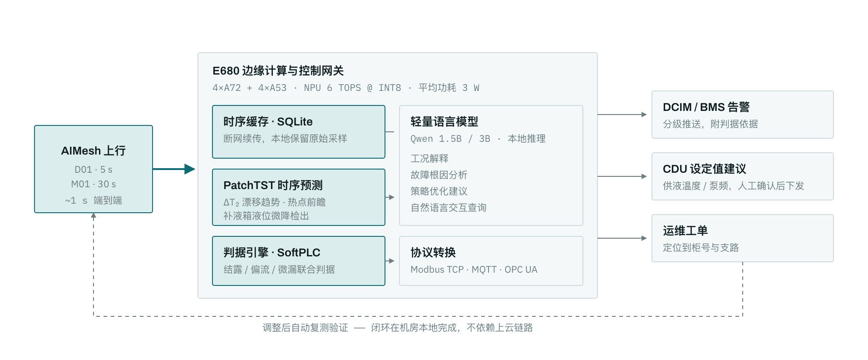Select the 判据引擎 · SoftPLC block title
The image size is (868, 360).
click(272, 253)
